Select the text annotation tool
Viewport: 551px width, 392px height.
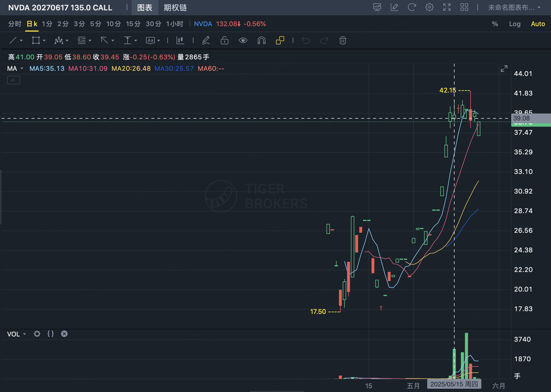[150, 41]
